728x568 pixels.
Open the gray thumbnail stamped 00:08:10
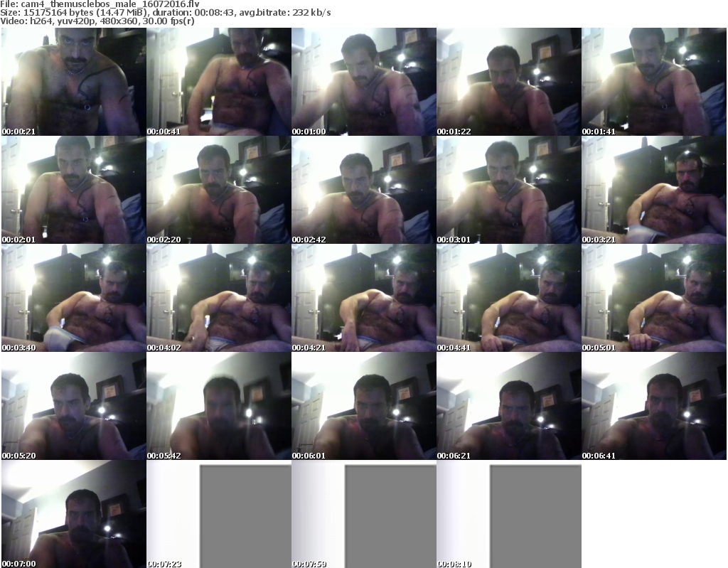pos(509,514)
